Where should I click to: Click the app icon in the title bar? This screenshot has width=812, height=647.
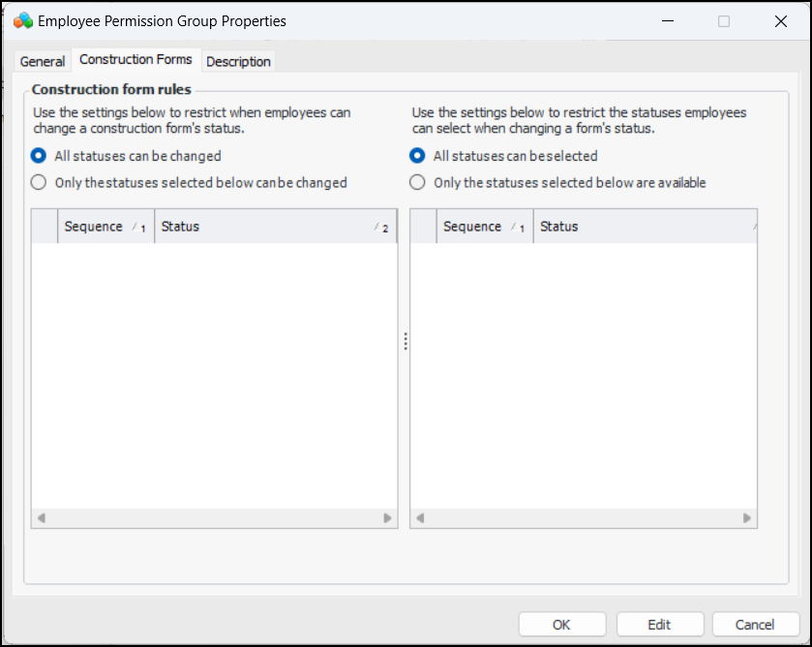[22, 20]
